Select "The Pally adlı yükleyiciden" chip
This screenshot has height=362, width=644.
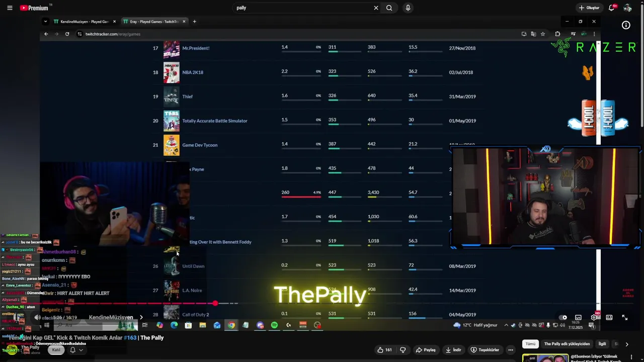[567, 344]
